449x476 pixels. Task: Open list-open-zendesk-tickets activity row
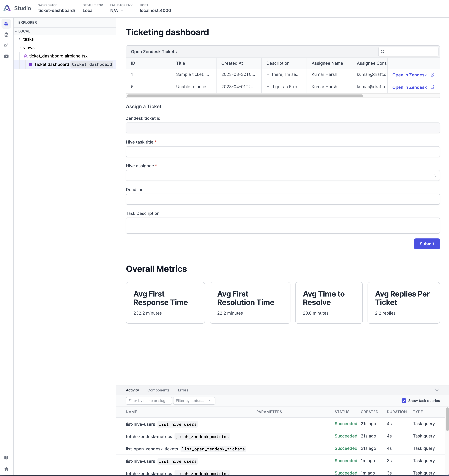(x=281, y=448)
